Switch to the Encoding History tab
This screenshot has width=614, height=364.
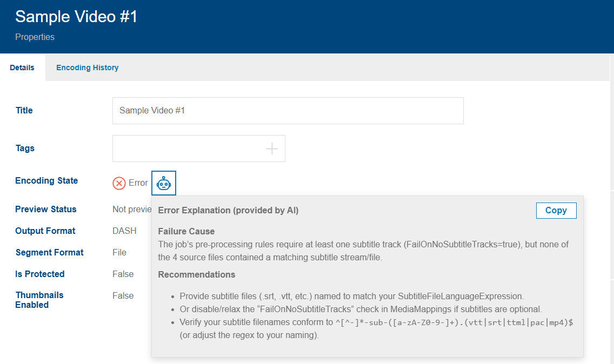(x=87, y=67)
